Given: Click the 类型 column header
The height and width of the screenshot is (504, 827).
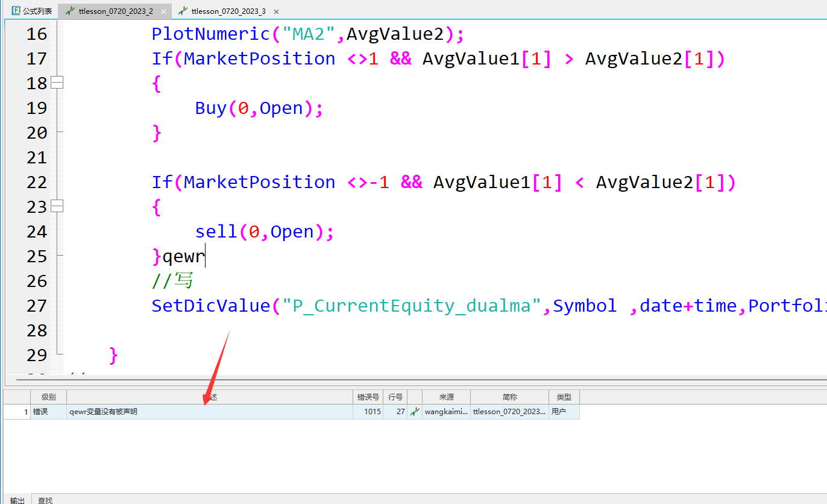Looking at the screenshot, I should (564, 397).
